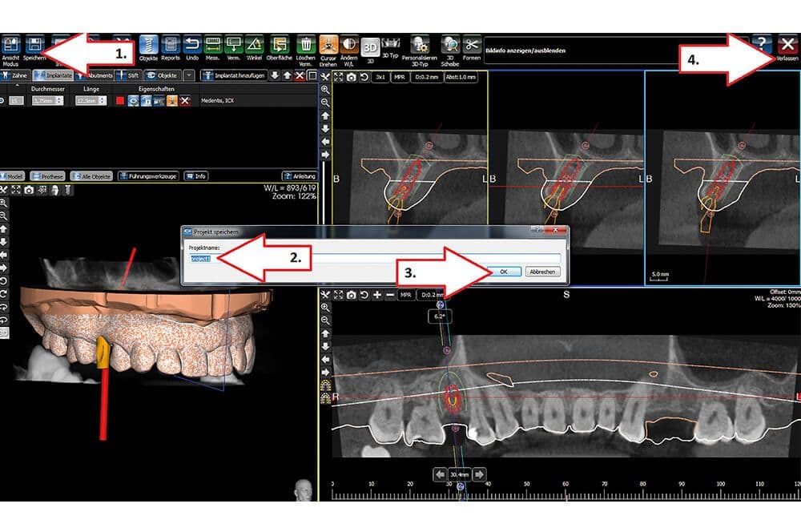Open the Reports tool
Image resolution: width=801 pixels, height=532 pixels.
(x=170, y=45)
